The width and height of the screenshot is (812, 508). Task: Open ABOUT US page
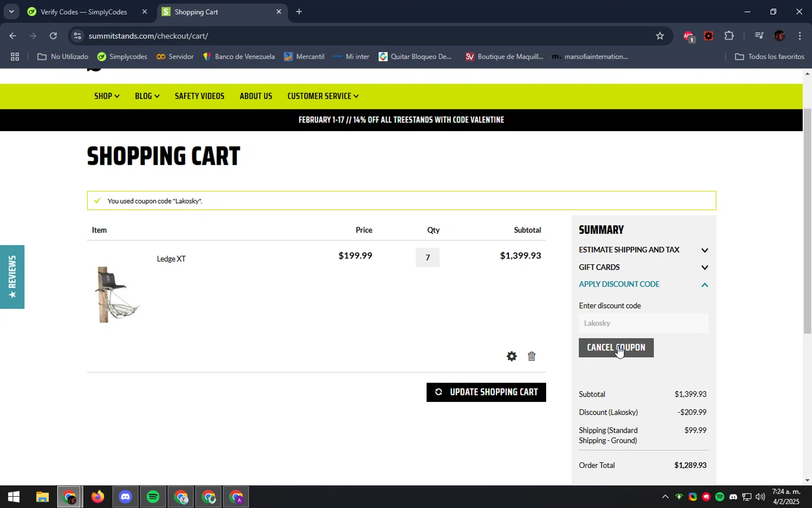click(256, 96)
